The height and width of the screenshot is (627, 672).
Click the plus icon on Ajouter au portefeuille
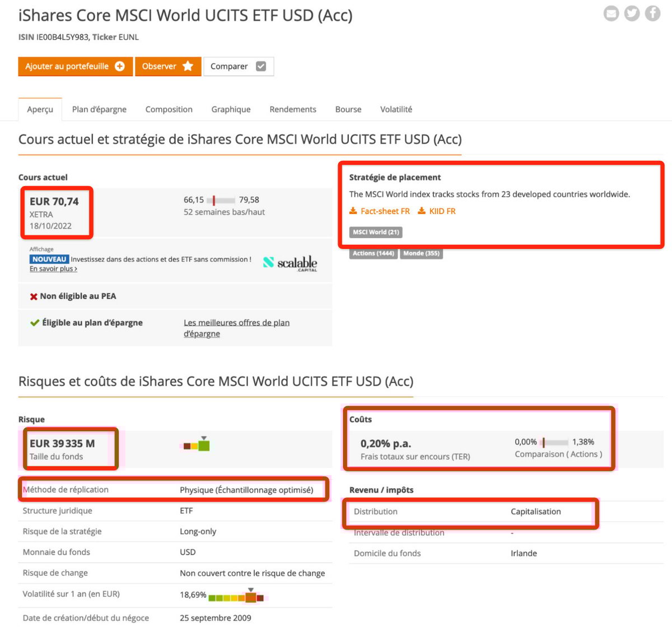click(120, 66)
